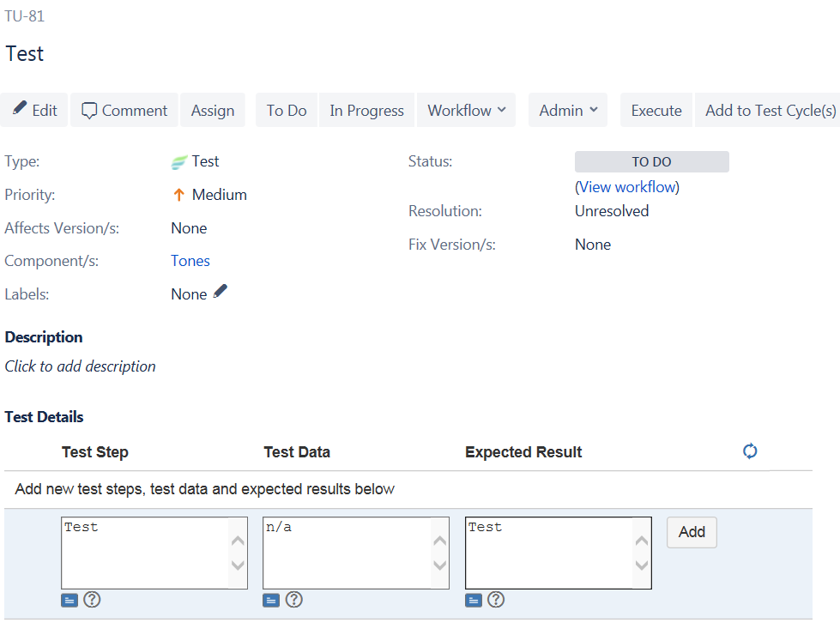The image size is (840, 629).
Task: Refresh test steps with the circular arrow icon
Action: pos(750,451)
